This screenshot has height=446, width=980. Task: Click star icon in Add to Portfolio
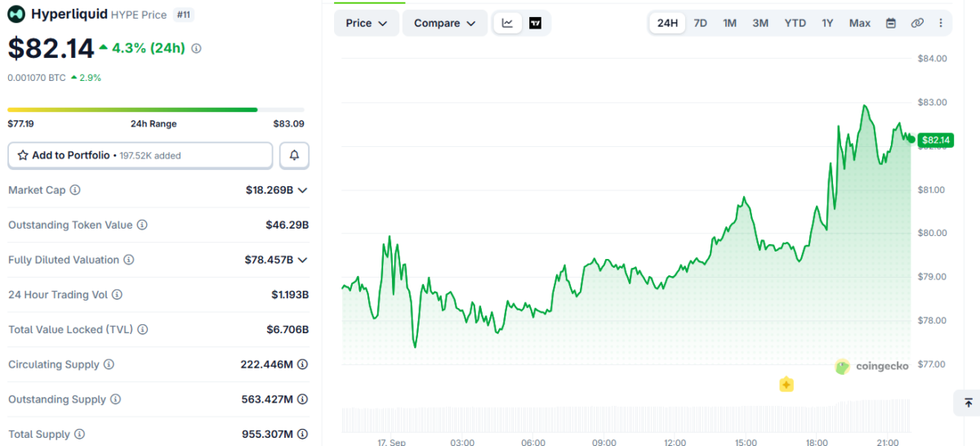coord(23,155)
